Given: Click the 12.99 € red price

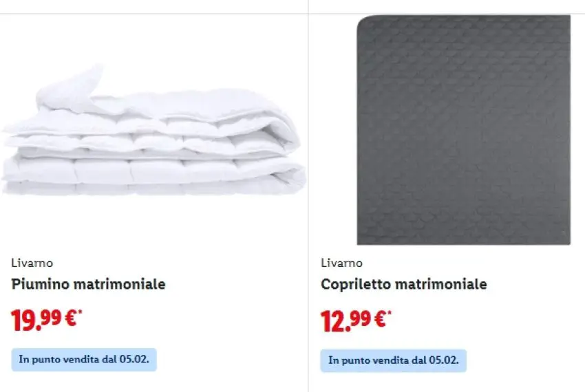Looking at the screenshot, I should point(352,320).
